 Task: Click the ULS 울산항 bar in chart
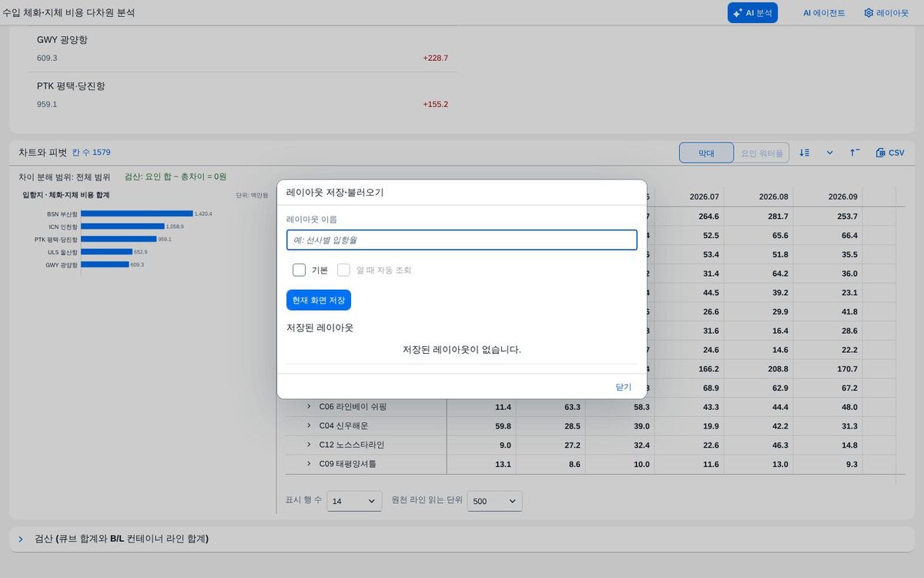[106, 251]
